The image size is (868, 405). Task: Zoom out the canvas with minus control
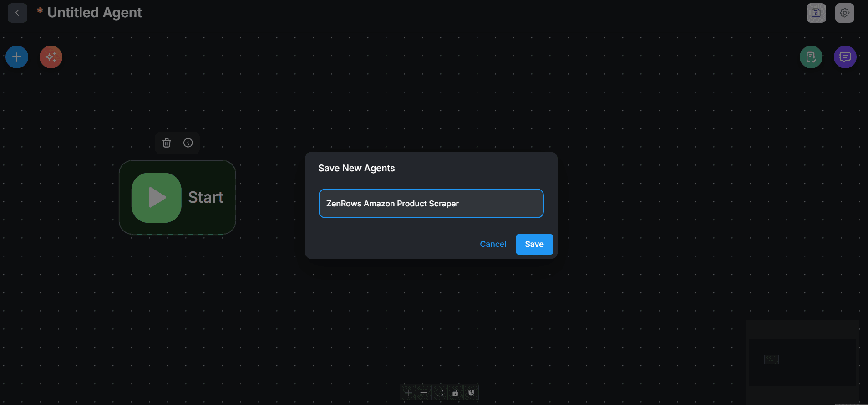[424, 393]
